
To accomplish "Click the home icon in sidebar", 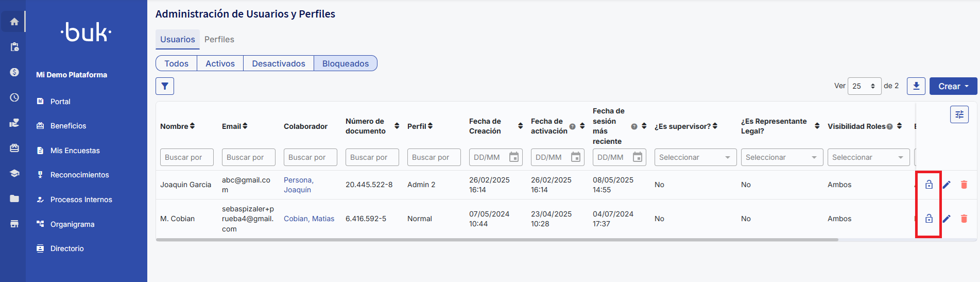I will pyautogui.click(x=14, y=22).
